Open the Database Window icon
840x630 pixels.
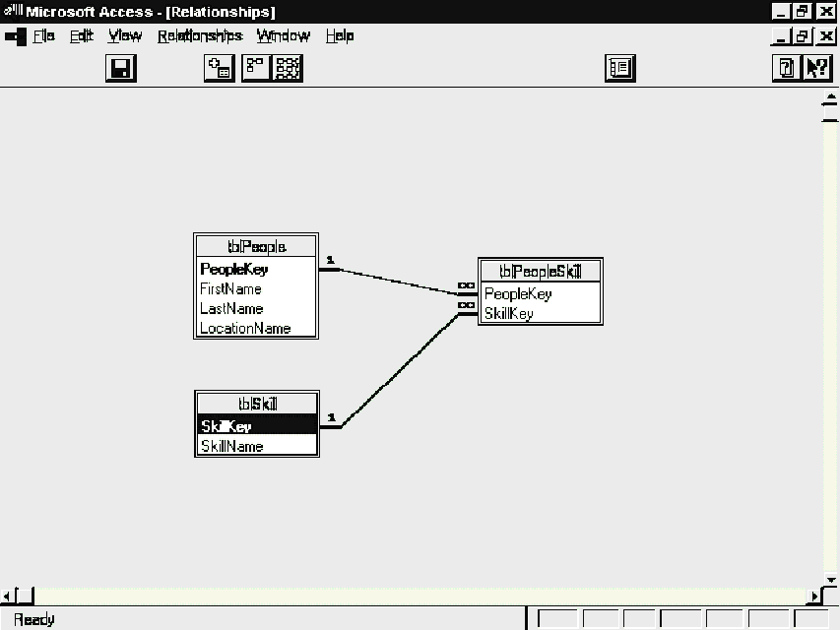tap(620, 68)
